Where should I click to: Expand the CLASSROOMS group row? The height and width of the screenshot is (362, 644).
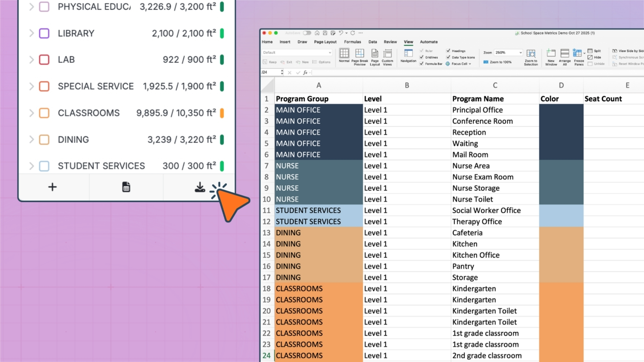pos(31,113)
